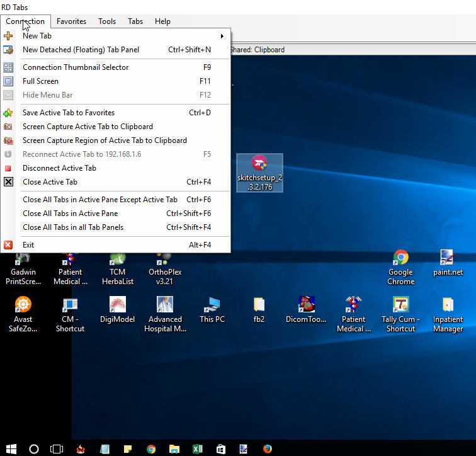476x456 pixels.
Task: Click Exit in the Connection menu
Action: click(115, 245)
